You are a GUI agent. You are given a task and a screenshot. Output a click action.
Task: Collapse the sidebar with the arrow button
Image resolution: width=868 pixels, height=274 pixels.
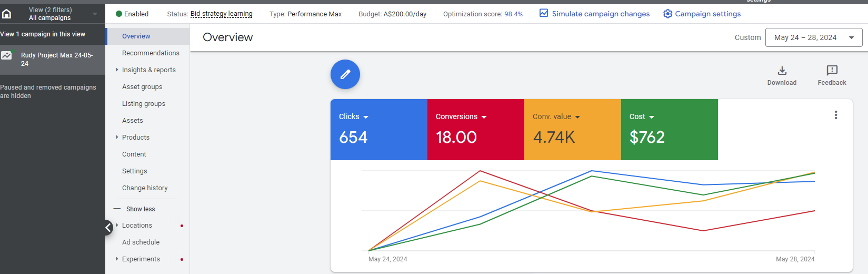108,227
